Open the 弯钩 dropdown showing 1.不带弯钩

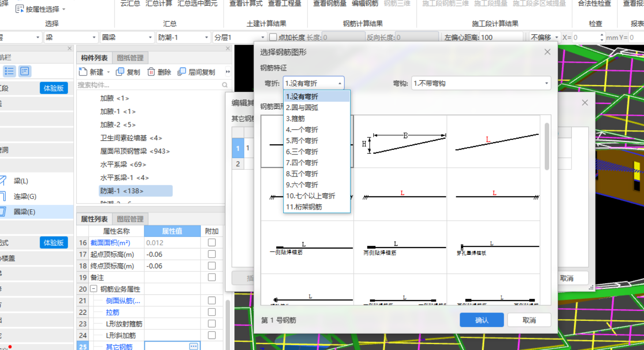(481, 83)
